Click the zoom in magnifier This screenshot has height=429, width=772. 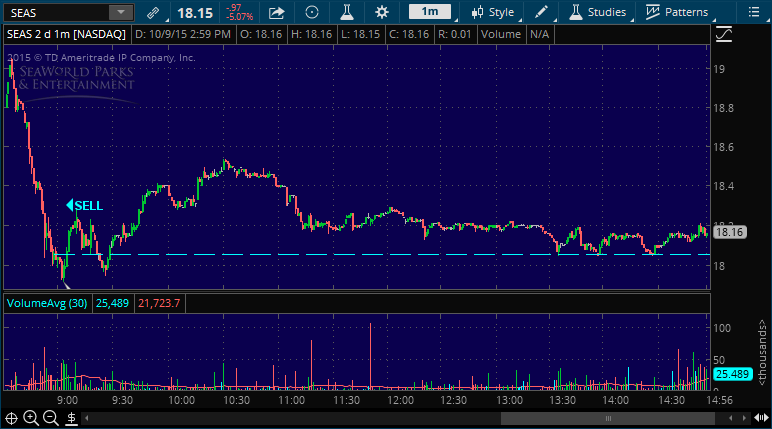31,418
